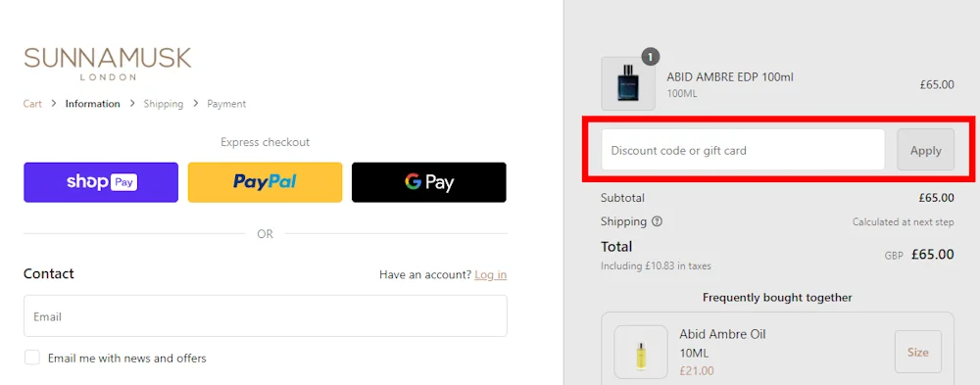Focus the Discount code or gift card field
The height and width of the screenshot is (385, 980).
(x=743, y=150)
